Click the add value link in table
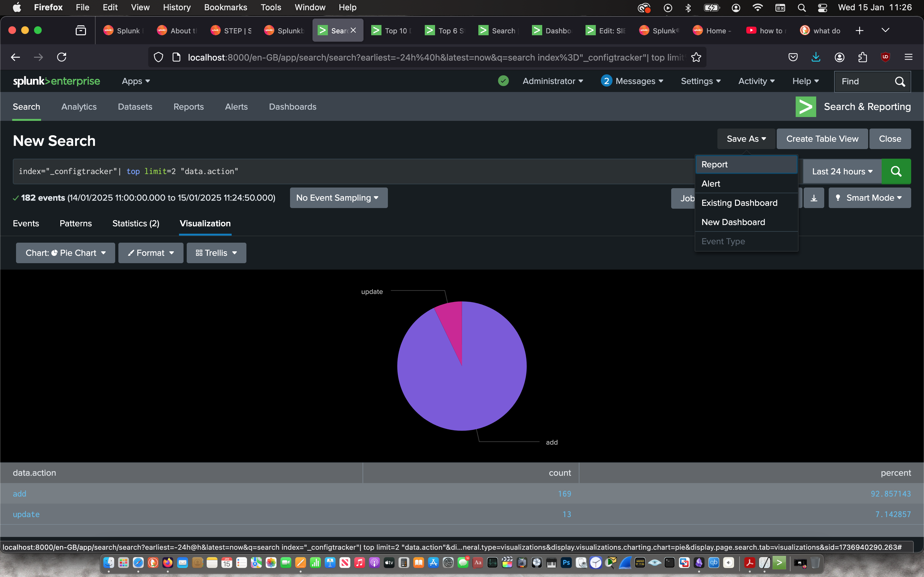The image size is (924, 577). [x=20, y=493]
